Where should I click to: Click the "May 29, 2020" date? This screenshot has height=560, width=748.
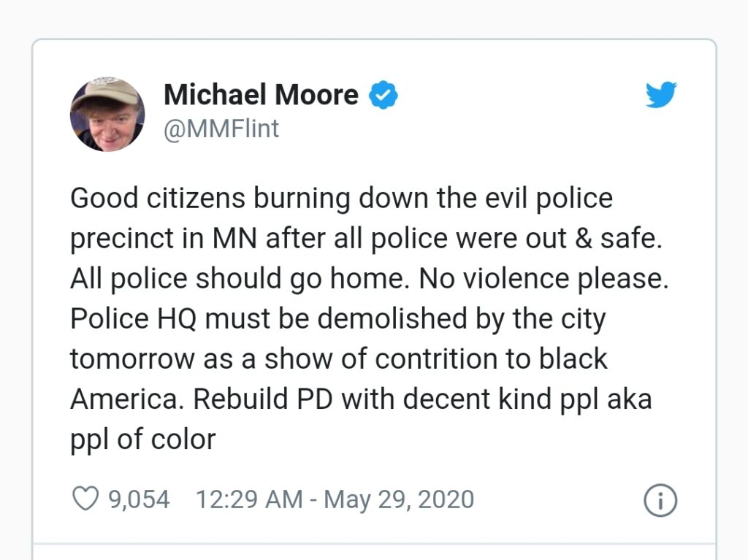(x=399, y=500)
